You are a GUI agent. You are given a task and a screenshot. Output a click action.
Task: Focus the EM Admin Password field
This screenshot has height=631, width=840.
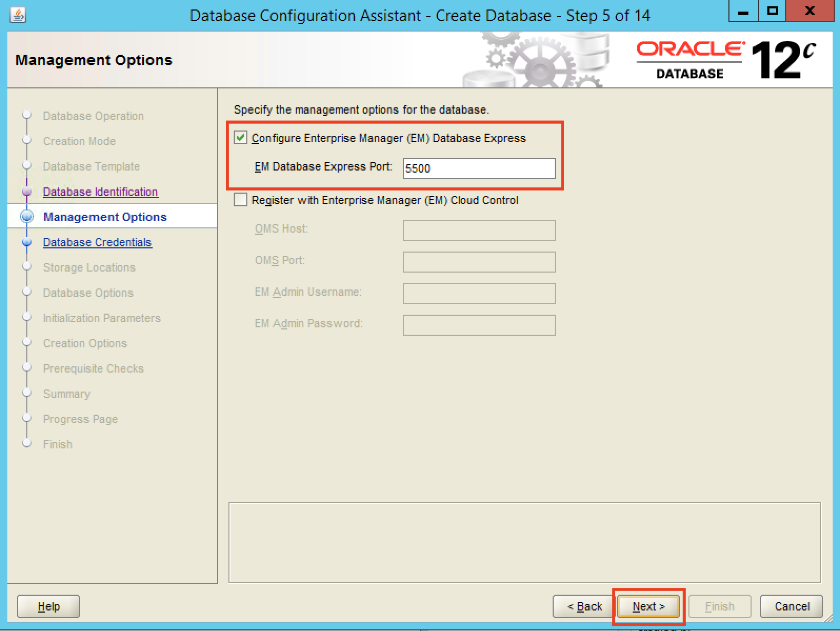pyautogui.click(x=479, y=325)
